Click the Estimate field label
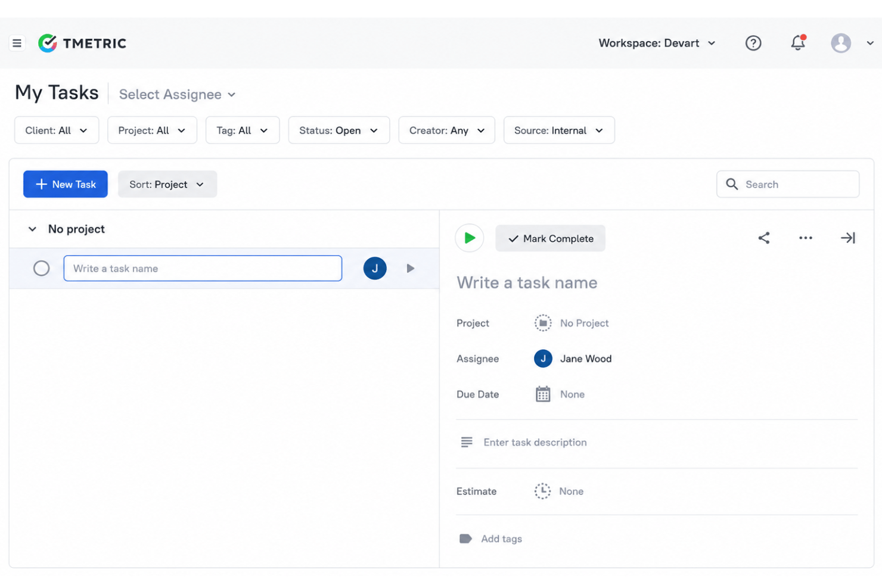This screenshot has height=588, width=882. click(476, 491)
